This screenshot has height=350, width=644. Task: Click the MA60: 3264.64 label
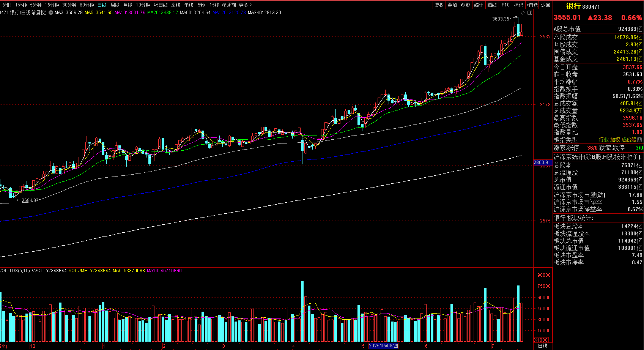coord(195,13)
